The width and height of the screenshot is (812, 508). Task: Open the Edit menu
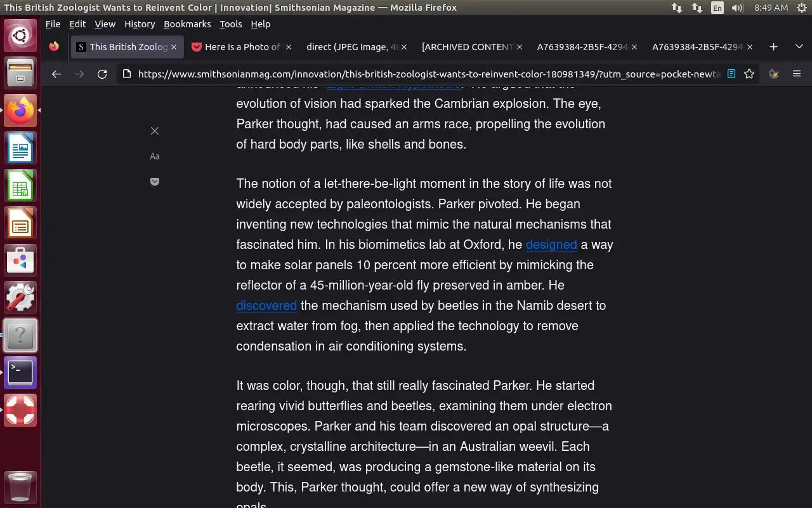(x=77, y=24)
